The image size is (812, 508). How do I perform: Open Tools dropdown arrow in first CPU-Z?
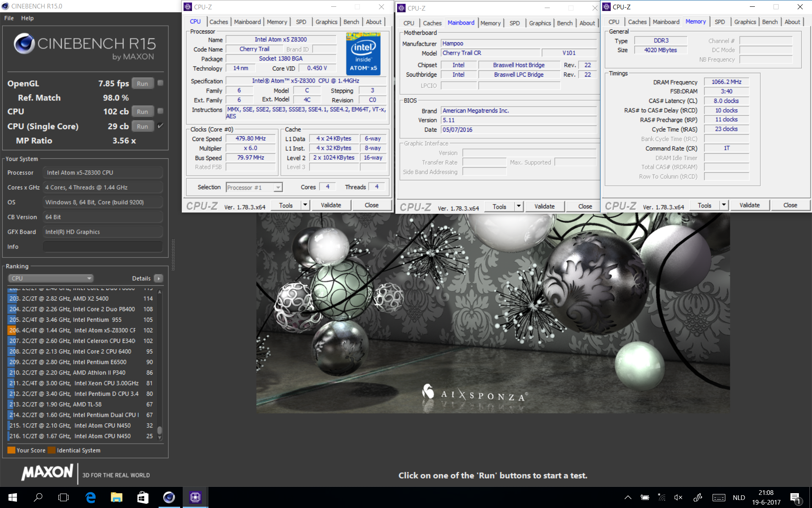click(305, 205)
